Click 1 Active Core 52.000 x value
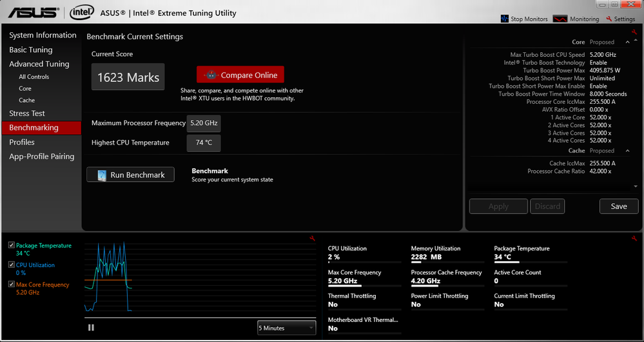 click(600, 117)
